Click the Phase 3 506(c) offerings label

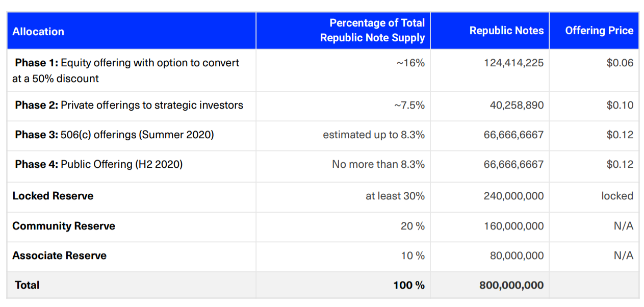(x=114, y=135)
